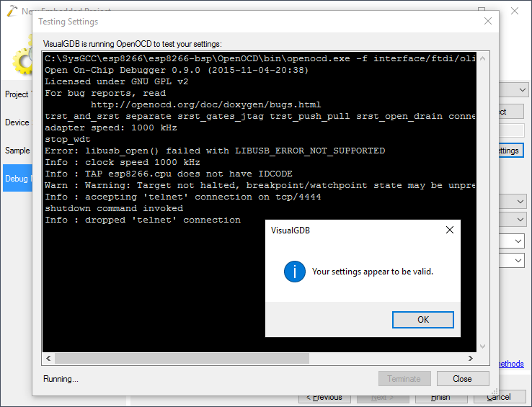Click the 'Info : clock speed 1000 kHz' line
Image resolution: width=532 pixels, height=407 pixels.
point(123,162)
